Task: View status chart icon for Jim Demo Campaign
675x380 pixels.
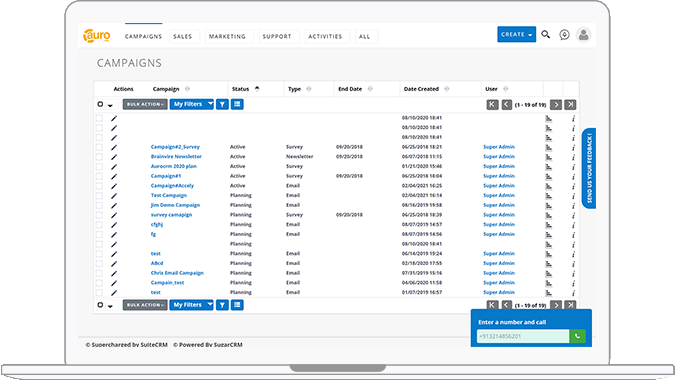Action: click(548, 206)
